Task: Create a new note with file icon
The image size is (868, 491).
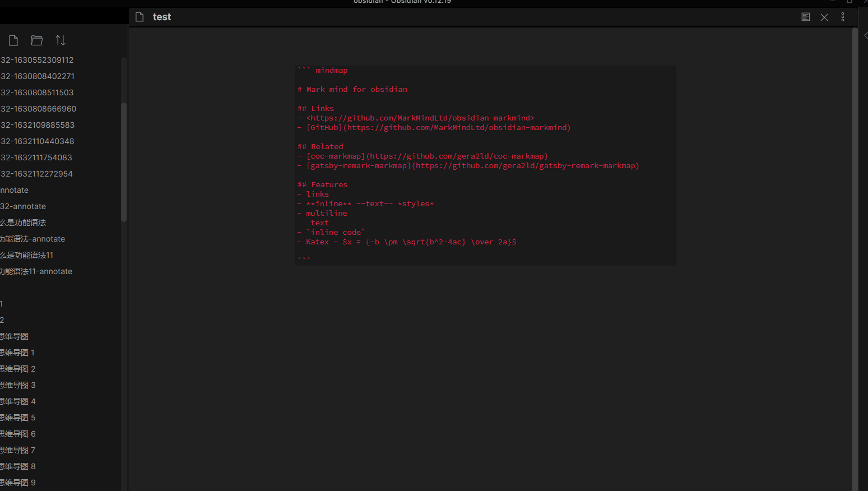Action: (x=13, y=40)
